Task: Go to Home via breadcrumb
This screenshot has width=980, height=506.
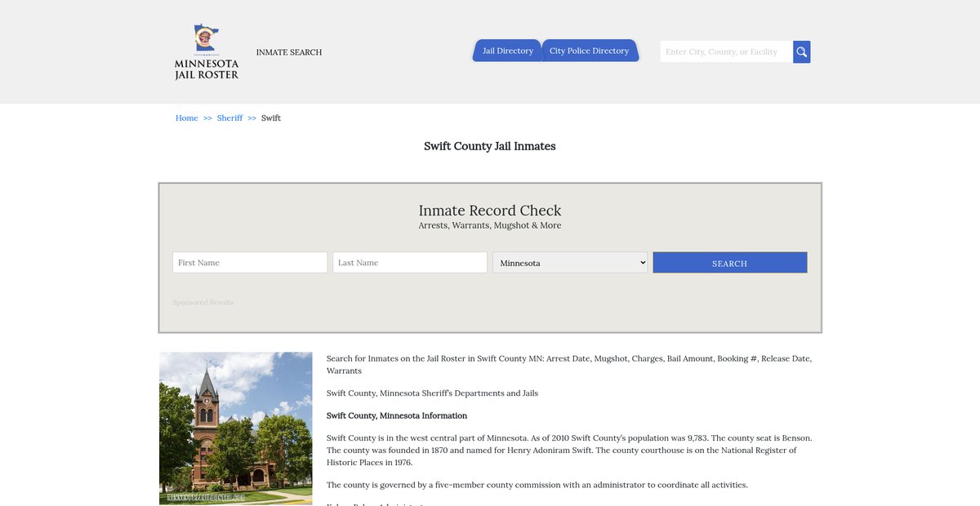Action: click(x=186, y=118)
